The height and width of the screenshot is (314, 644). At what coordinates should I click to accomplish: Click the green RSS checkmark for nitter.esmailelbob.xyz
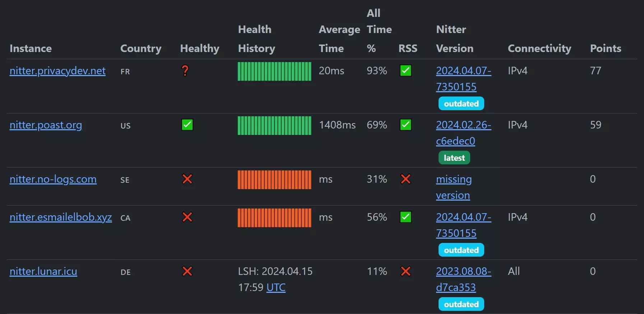[406, 217]
